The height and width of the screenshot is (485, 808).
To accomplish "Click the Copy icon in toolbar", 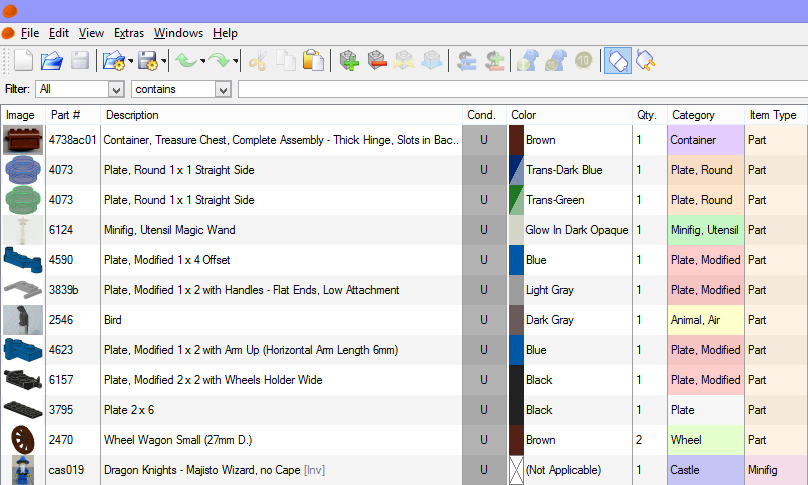I will [x=285, y=61].
